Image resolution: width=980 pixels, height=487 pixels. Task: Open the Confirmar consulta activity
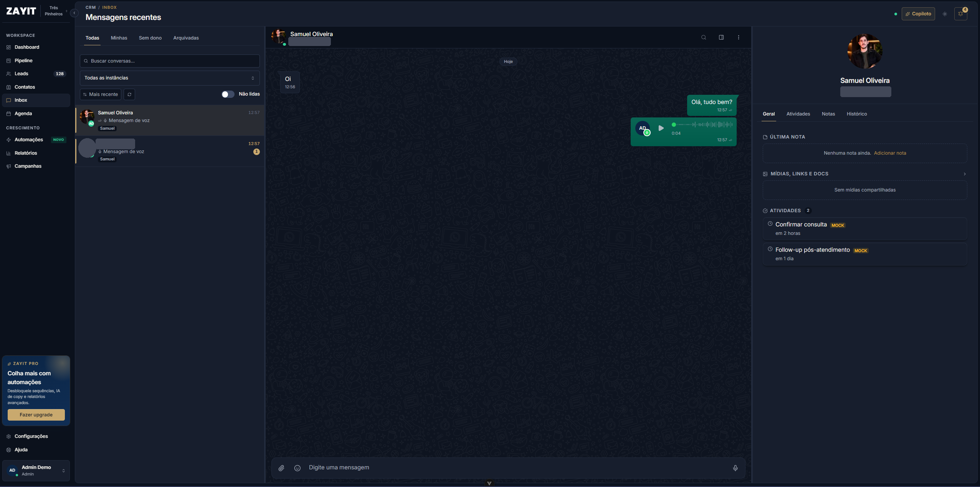coord(864,229)
